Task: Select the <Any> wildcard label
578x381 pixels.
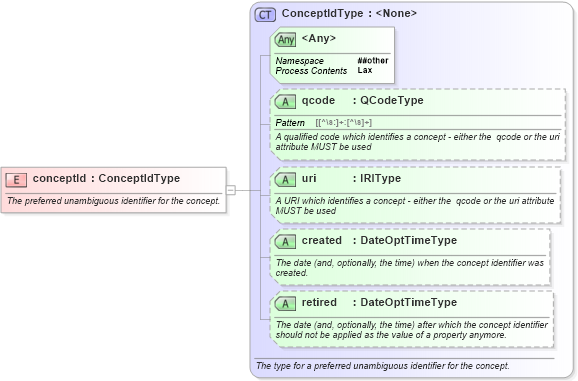Action: (x=318, y=38)
